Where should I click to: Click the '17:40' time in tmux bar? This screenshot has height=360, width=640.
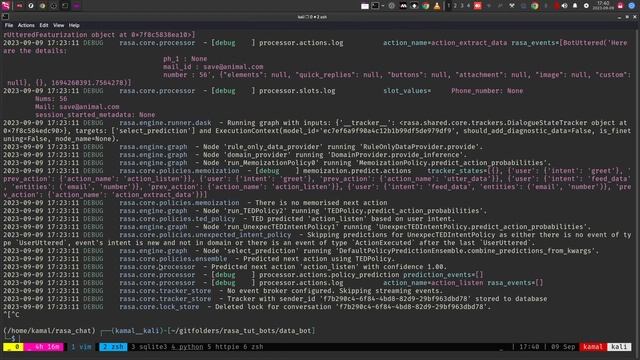pos(529,347)
